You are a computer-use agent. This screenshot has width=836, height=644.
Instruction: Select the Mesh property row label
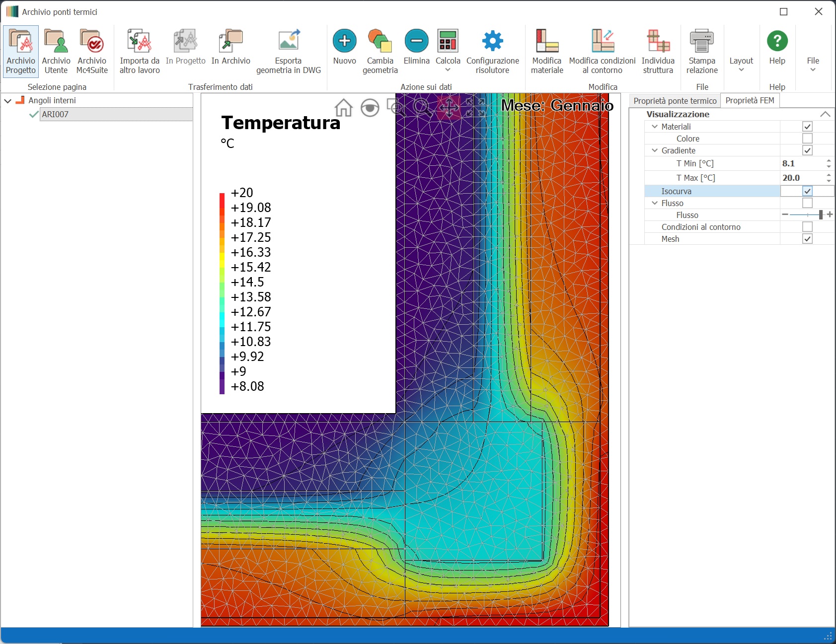pos(670,239)
